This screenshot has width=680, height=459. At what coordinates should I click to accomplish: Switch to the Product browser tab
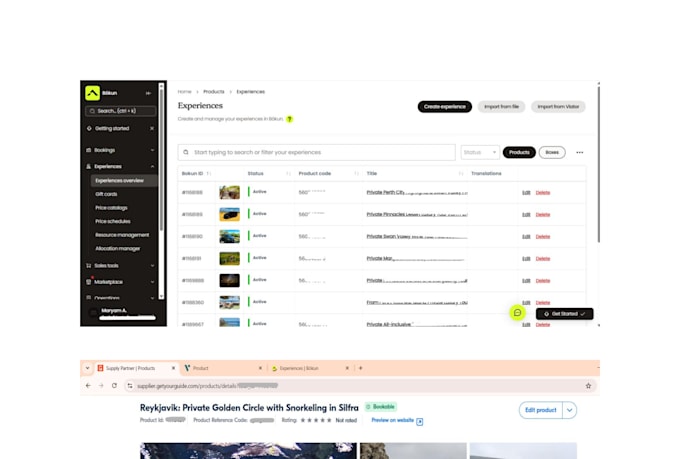coord(221,368)
